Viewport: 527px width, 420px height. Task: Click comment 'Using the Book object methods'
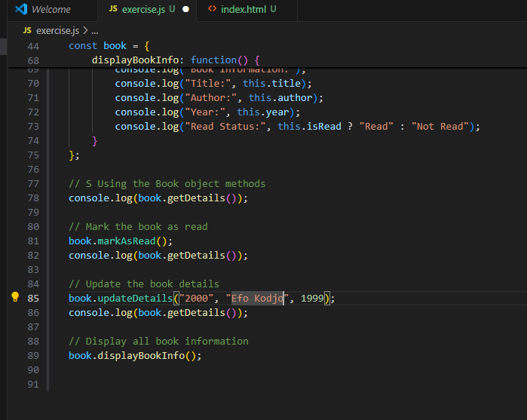[182, 183]
